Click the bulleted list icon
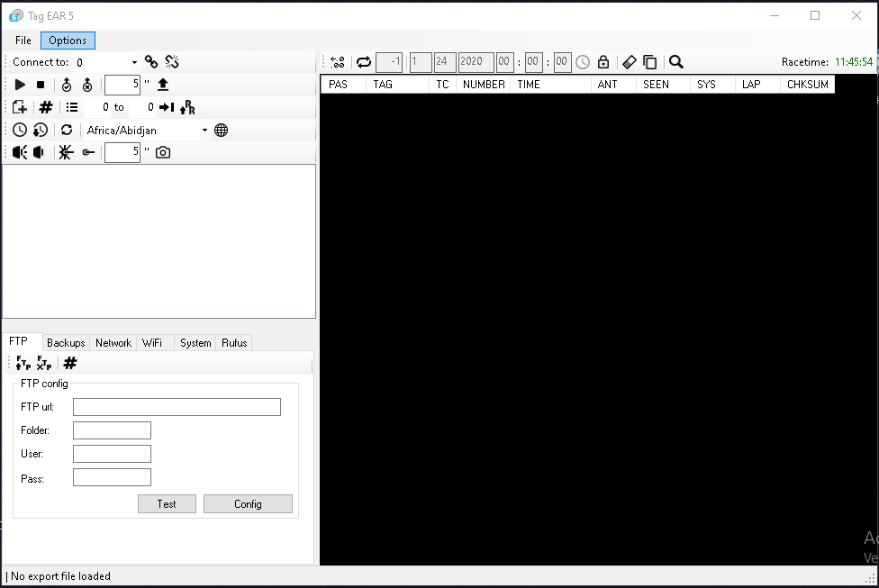The image size is (879, 588). coord(72,107)
